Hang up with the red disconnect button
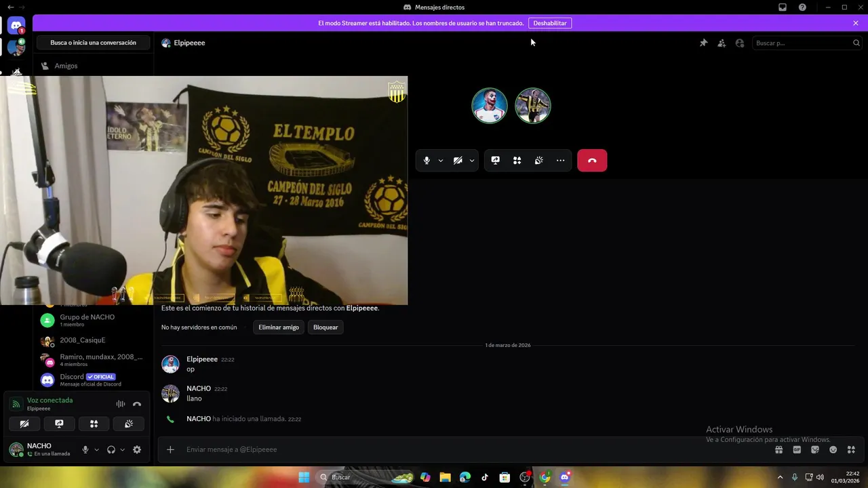 pyautogui.click(x=592, y=161)
